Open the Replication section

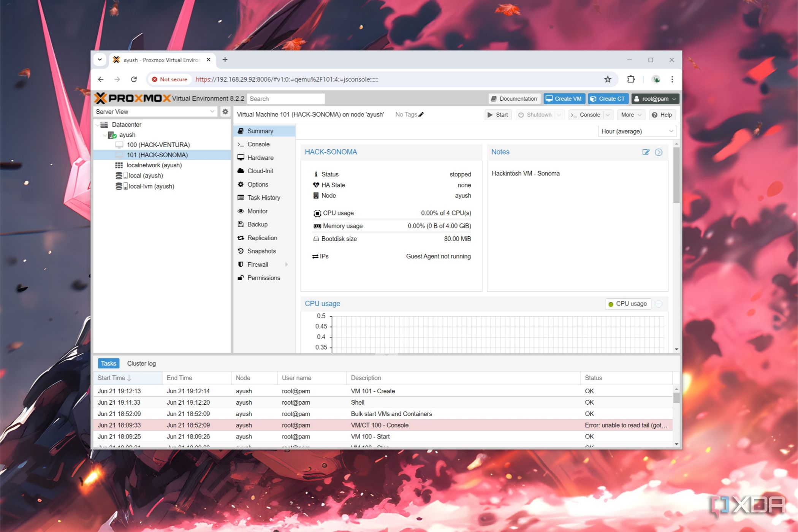(x=264, y=237)
